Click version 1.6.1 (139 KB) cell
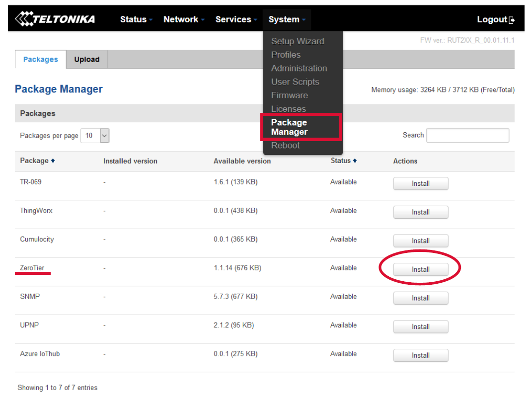This screenshot has height=404, width=532. [235, 182]
